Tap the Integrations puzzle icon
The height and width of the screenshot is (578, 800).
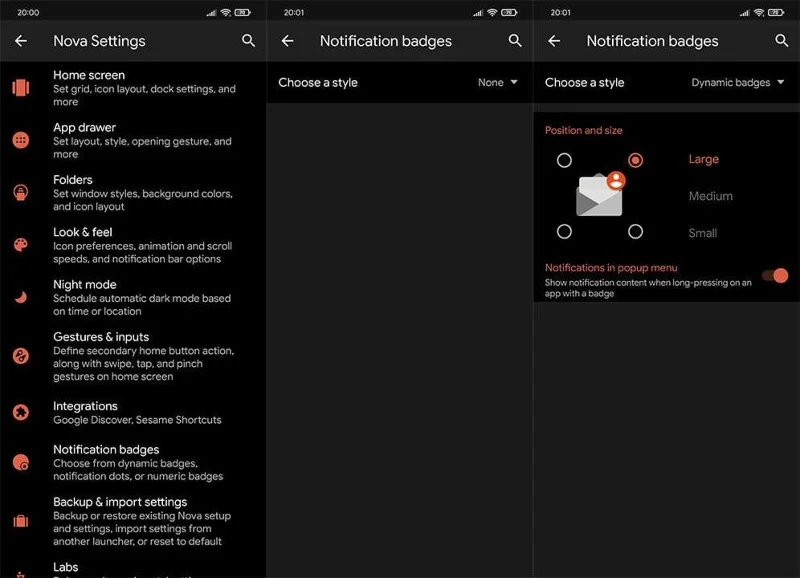pyautogui.click(x=21, y=412)
